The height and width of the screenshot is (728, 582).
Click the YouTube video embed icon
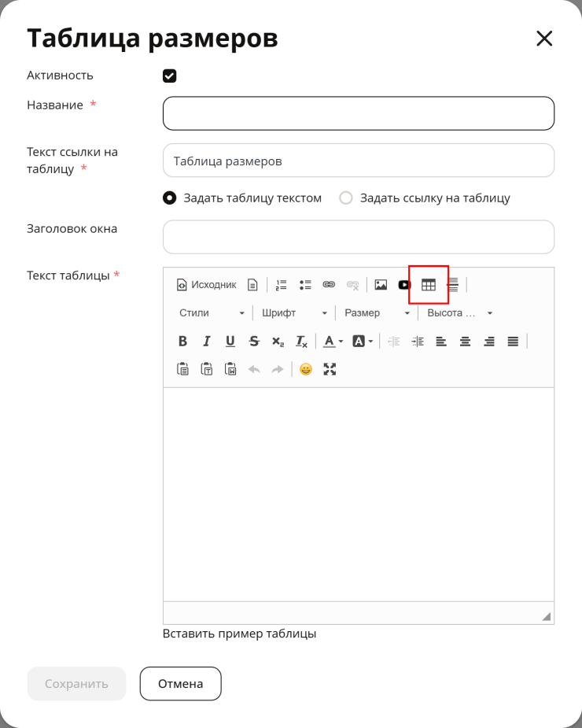pyautogui.click(x=405, y=285)
